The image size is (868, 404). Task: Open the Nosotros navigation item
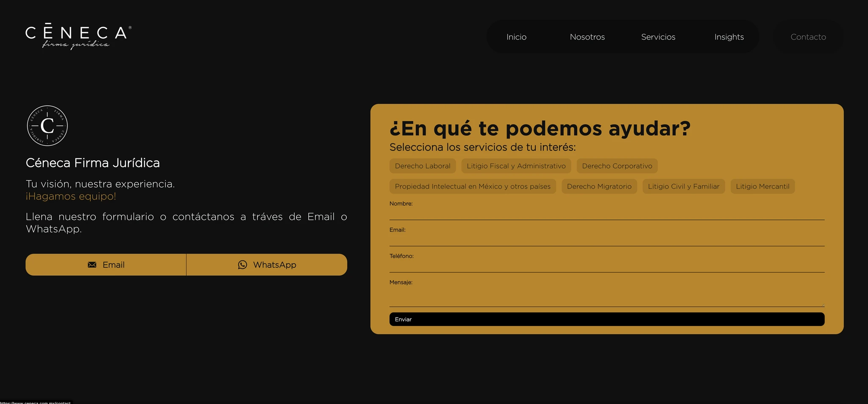pos(587,37)
